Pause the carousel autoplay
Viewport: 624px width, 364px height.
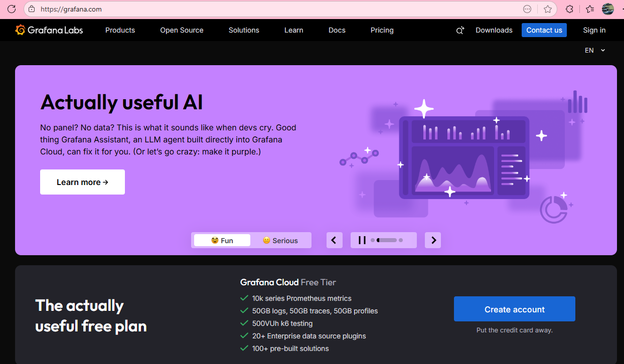362,240
